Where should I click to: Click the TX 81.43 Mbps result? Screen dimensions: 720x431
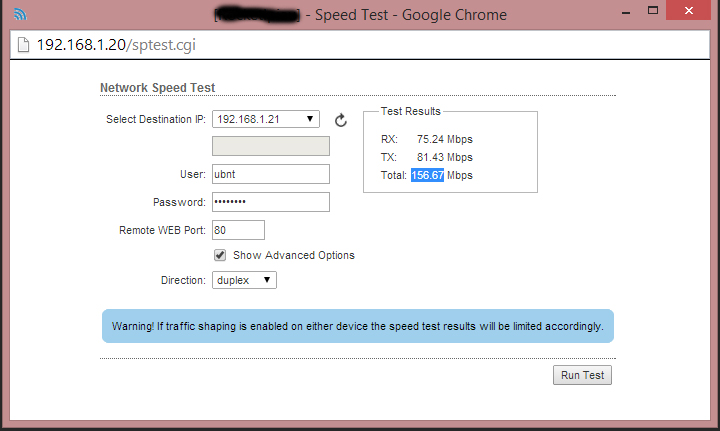click(444, 157)
